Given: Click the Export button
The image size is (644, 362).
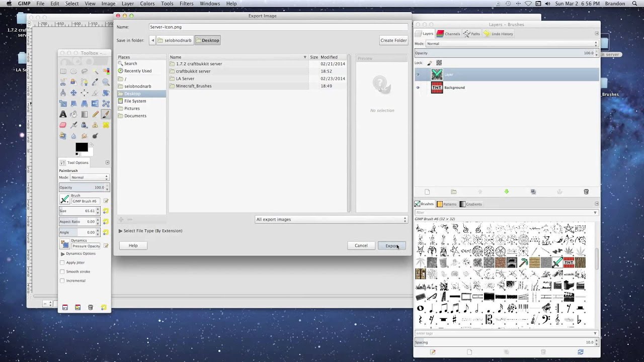Looking at the screenshot, I should [x=391, y=245].
